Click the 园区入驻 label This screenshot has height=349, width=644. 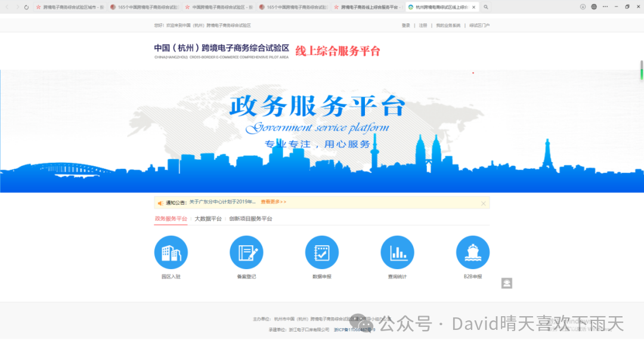point(171,277)
